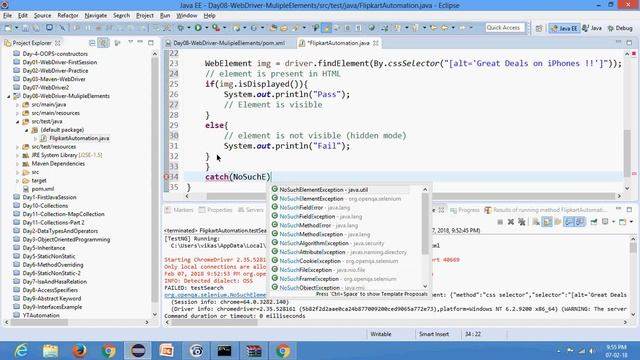This screenshot has width=640, height=360.
Task: Click the Eclipse icon in taskbar
Action: click(138, 351)
